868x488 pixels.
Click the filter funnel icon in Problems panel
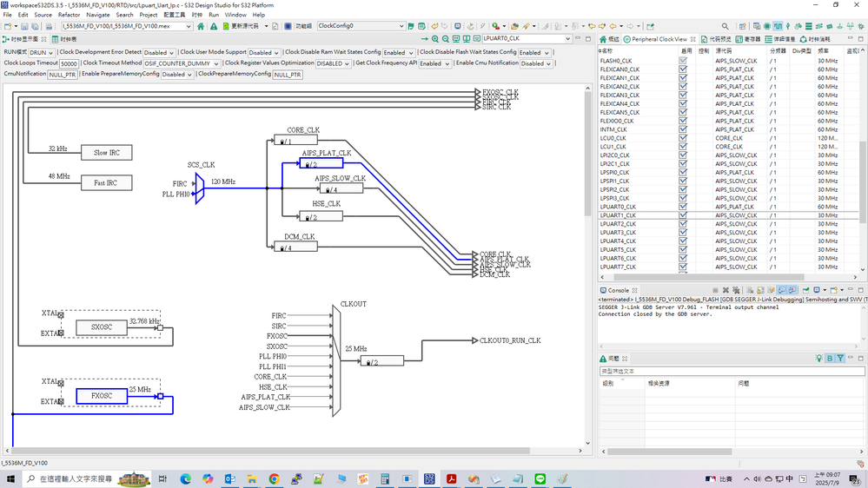840,358
